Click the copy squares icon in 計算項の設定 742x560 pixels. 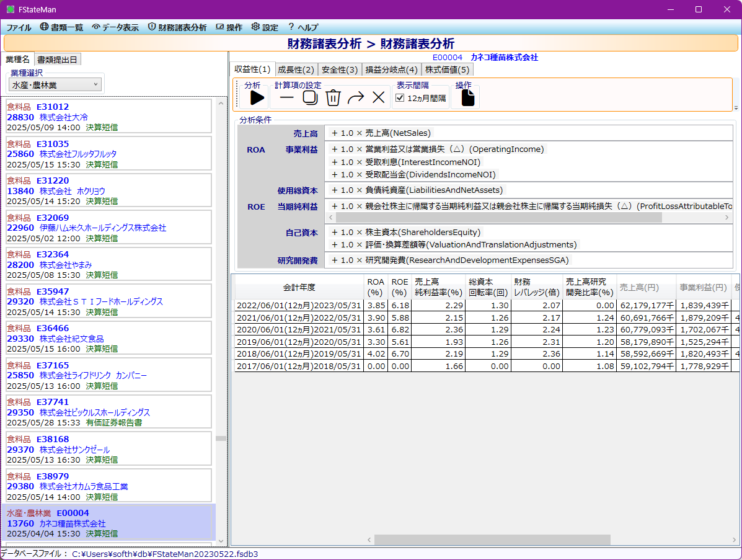tap(310, 97)
